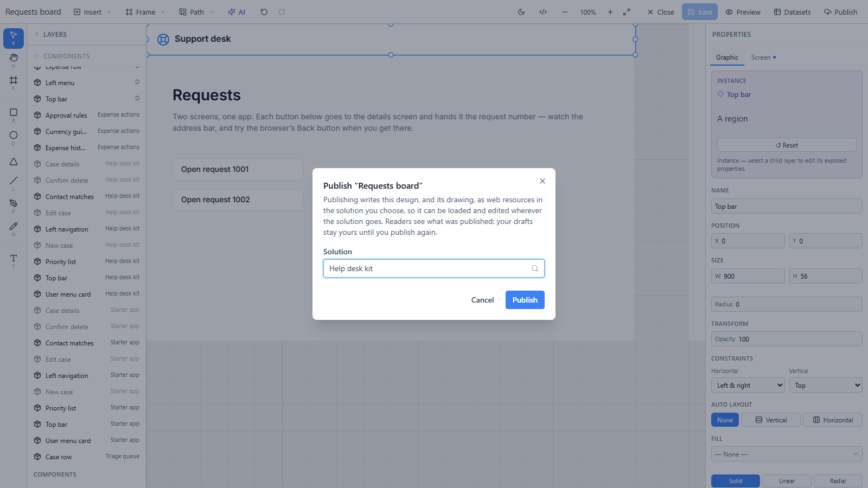Screen dimensions: 868x488
Task: Click the Opacity input field
Action: (787, 339)
